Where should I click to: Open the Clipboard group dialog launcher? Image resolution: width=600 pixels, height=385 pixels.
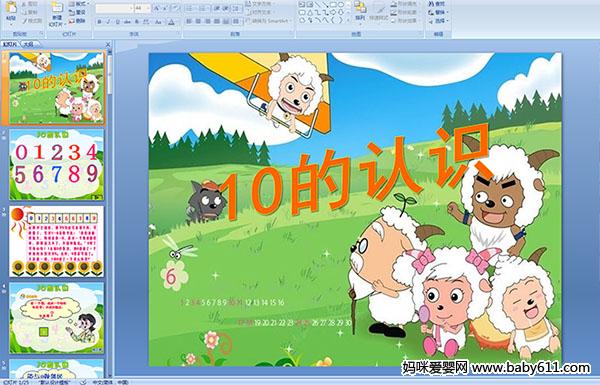(41, 33)
